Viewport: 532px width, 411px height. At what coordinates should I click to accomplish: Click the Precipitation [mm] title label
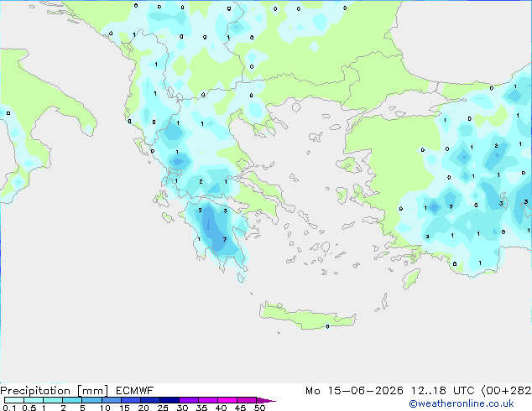(54, 391)
